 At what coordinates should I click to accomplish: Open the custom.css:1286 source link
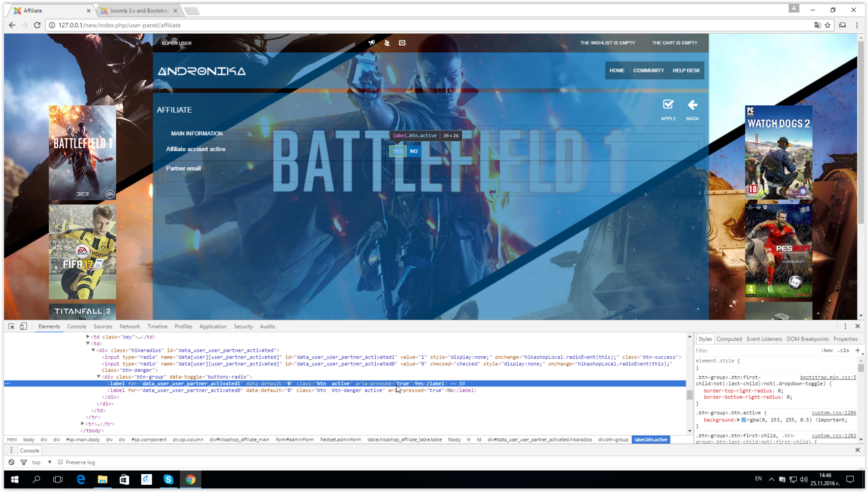click(x=834, y=413)
